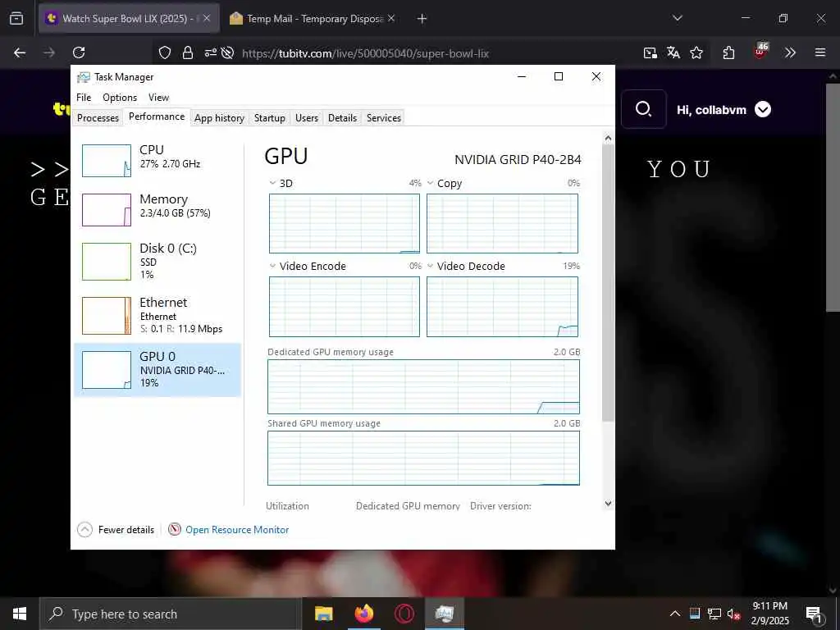Open a new browser tab
The height and width of the screenshot is (630, 840).
click(422, 19)
